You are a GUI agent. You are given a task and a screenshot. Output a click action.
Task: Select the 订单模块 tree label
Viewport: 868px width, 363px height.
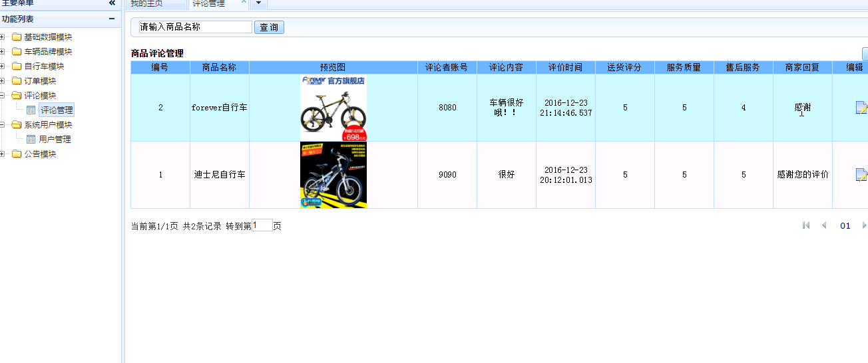40,81
